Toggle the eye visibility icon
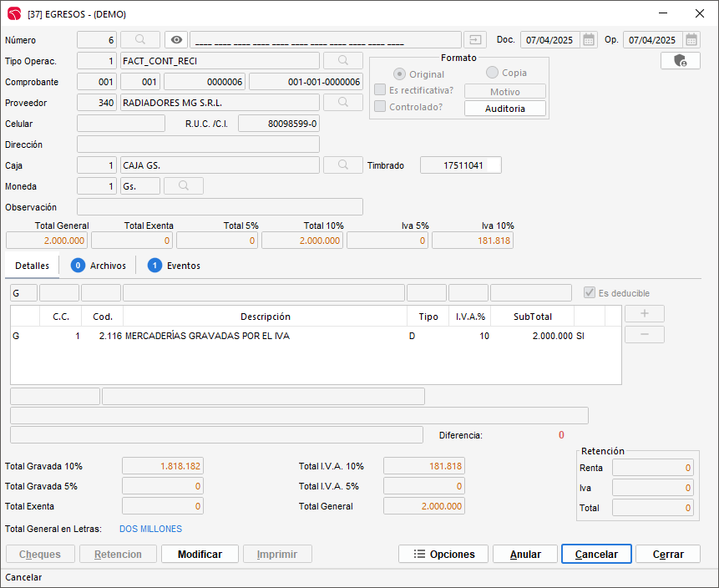 tap(175, 40)
